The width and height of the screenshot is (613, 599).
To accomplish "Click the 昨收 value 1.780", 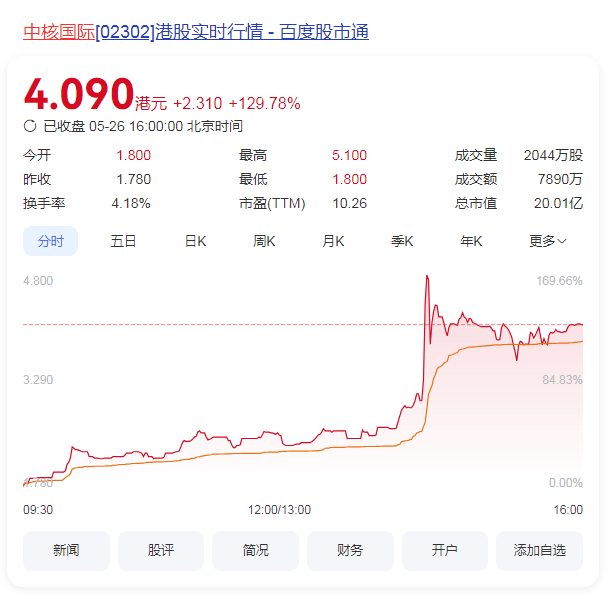I will coord(133,179).
